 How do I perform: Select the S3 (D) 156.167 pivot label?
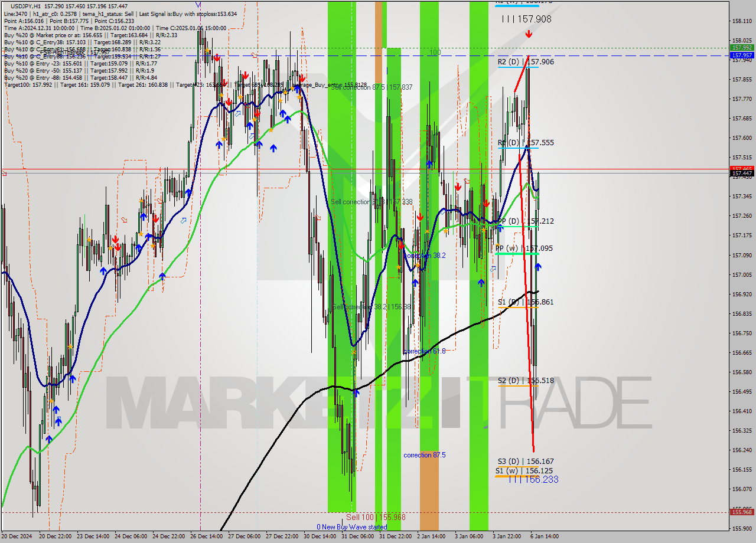(526, 462)
